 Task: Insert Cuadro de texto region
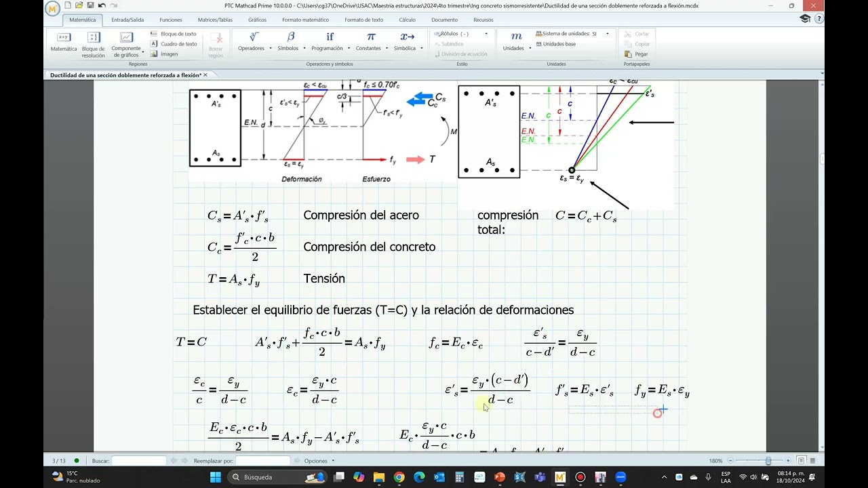tap(174, 44)
